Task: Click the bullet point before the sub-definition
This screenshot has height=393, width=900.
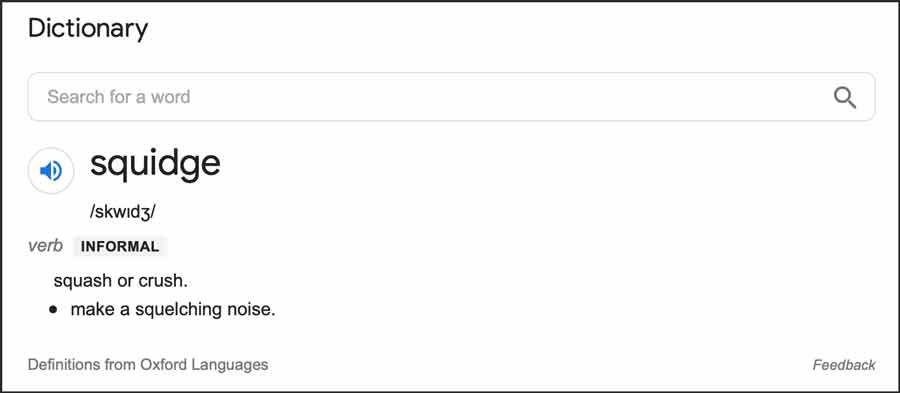Action: (53, 310)
